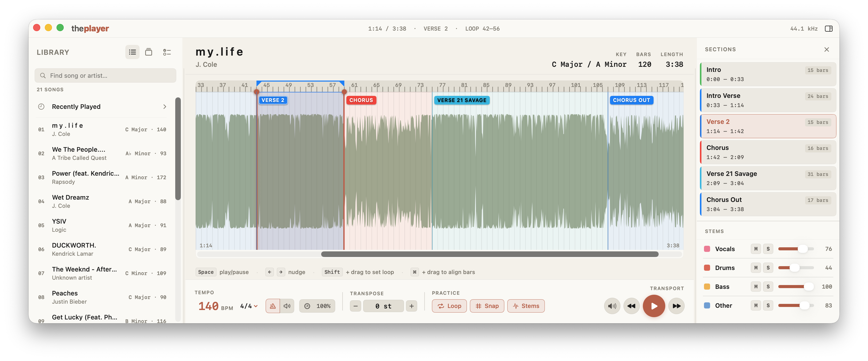Select the Intro Verse section
Viewport: 868px width, 361px height.
coord(768,100)
